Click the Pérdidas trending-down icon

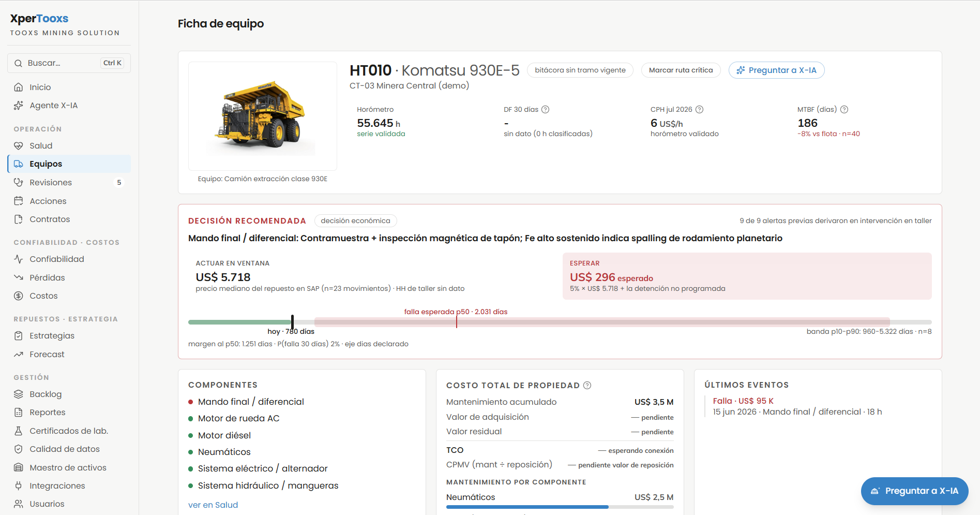[19, 277]
